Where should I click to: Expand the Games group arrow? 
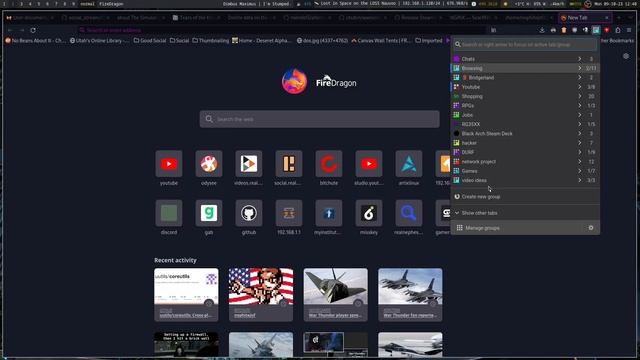[580, 171]
